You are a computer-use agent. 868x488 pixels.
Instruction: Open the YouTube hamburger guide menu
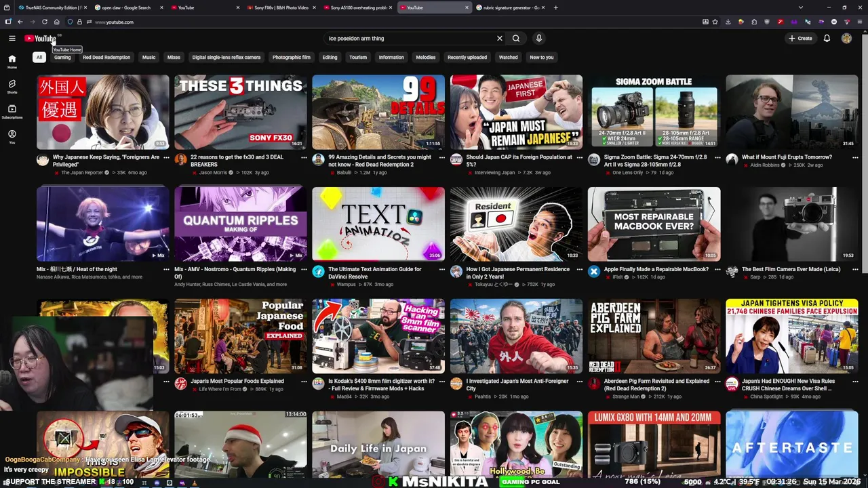(x=12, y=39)
